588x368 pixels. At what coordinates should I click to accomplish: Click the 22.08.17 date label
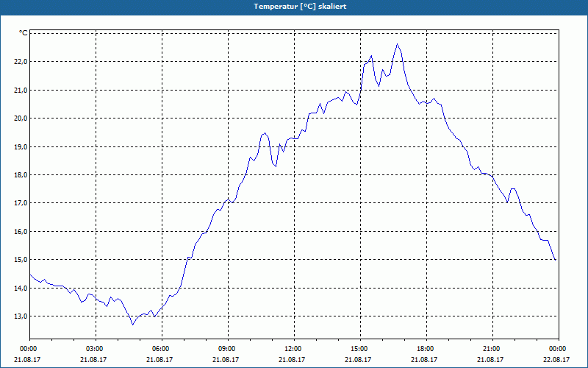[556, 359]
